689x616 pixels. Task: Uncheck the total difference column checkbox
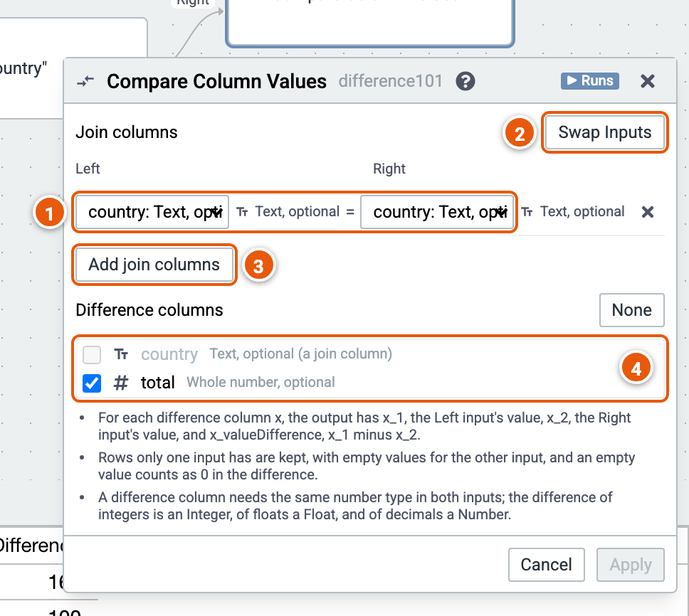[x=92, y=383]
